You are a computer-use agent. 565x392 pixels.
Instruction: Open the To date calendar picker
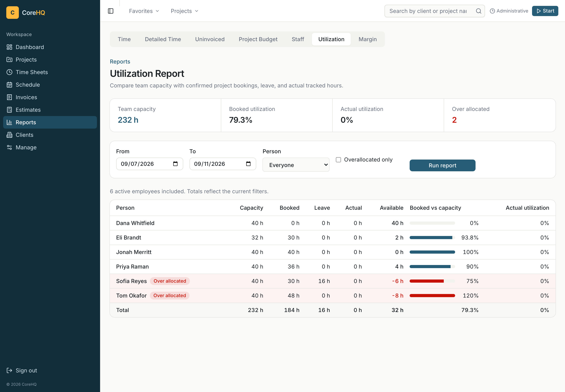tap(248, 164)
